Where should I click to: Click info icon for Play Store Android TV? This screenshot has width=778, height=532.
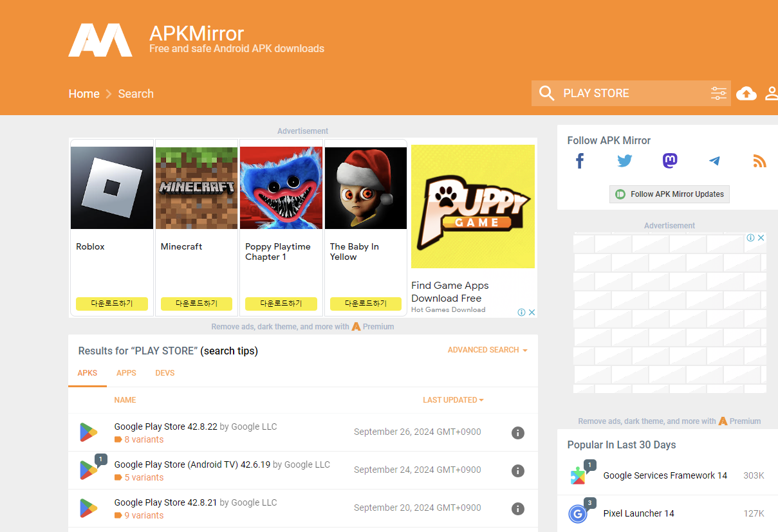517,470
